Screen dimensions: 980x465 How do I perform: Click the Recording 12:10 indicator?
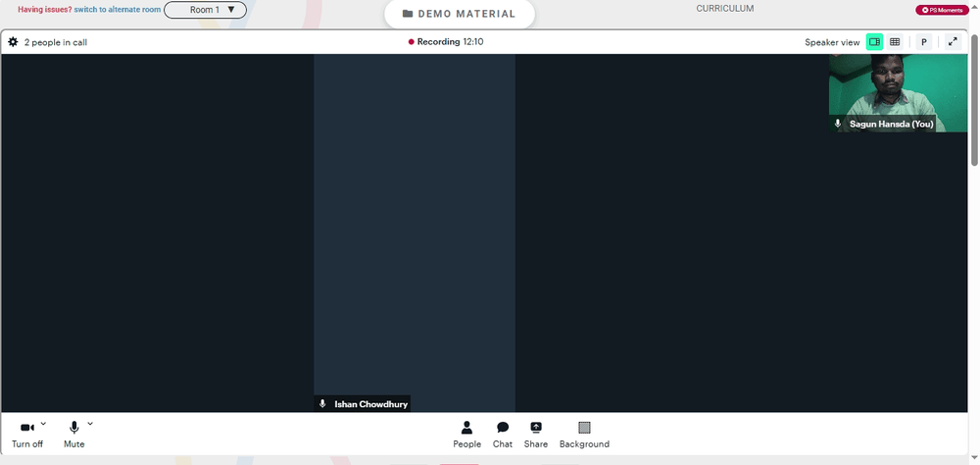(x=446, y=42)
